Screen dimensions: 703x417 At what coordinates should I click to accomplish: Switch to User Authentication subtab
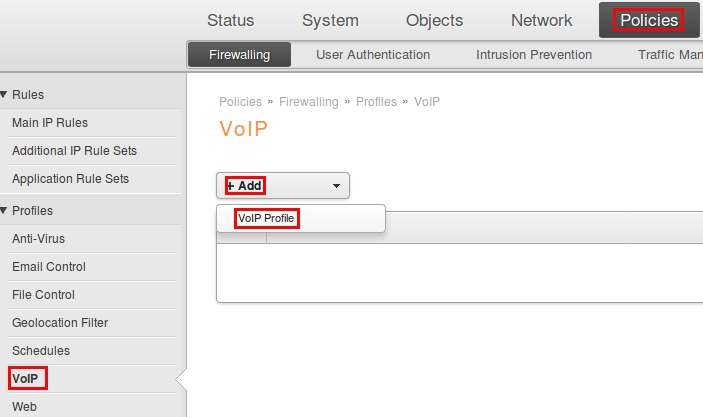click(x=373, y=55)
